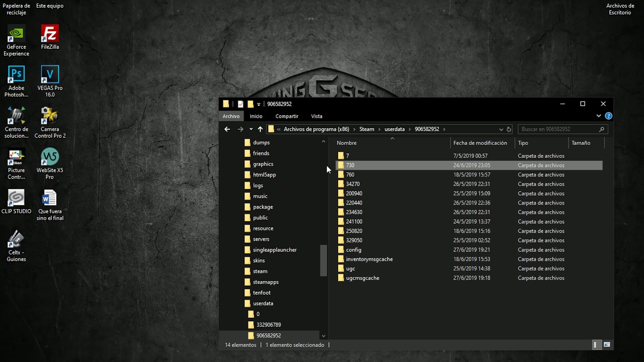Launch GeForce Experience from desktop
Viewport: 644px width, 362px height.
coord(17,41)
